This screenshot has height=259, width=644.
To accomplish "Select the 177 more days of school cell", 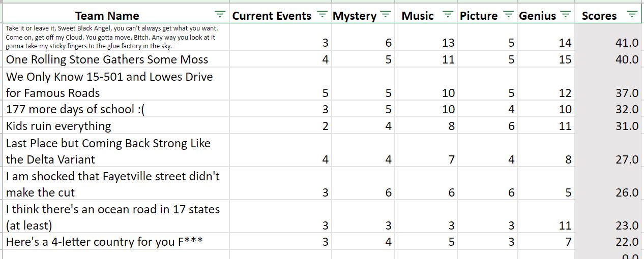I will click(115, 109).
